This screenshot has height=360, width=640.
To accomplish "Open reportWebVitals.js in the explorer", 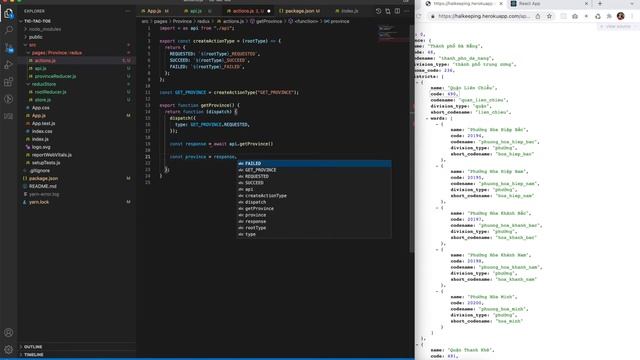I will pyautogui.click(x=52, y=155).
